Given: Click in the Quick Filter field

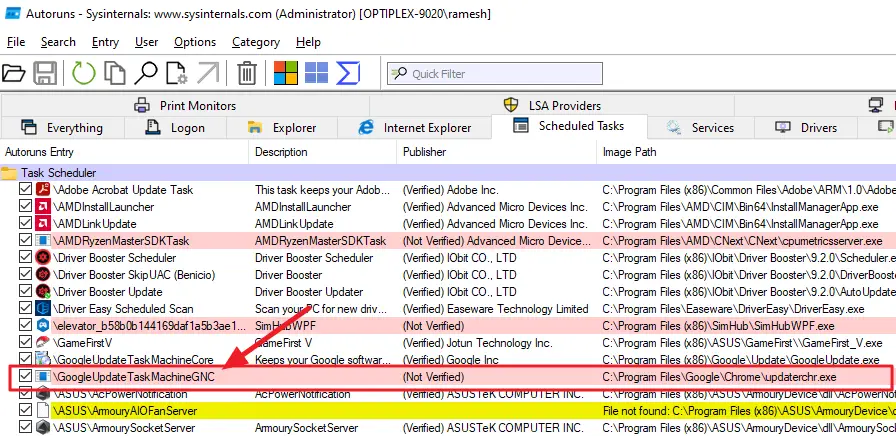Looking at the screenshot, I should point(495,74).
